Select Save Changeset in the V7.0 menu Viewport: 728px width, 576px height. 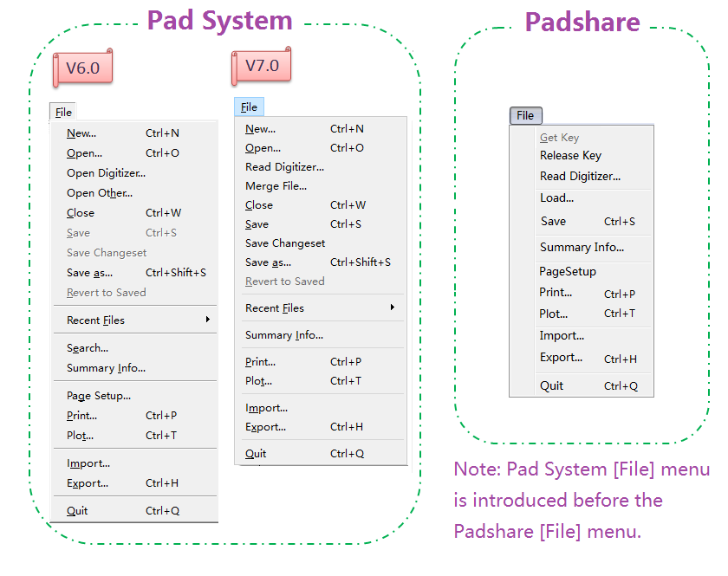pyautogui.click(x=285, y=243)
